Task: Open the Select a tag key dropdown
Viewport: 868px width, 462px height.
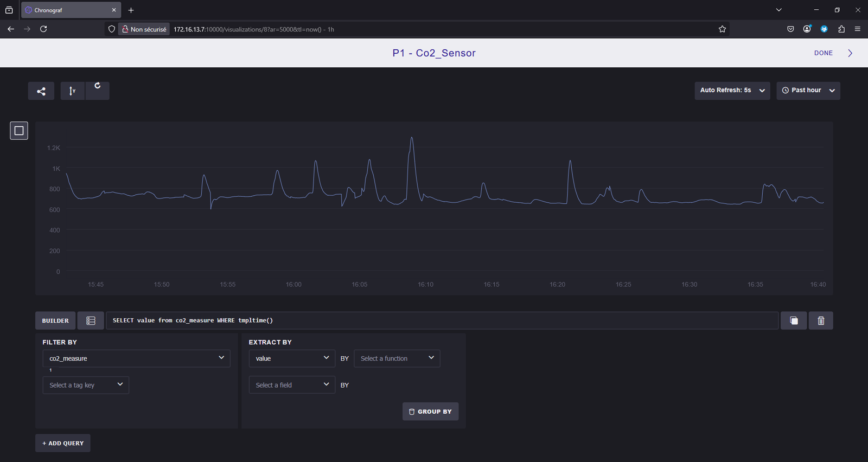Action: click(x=86, y=385)
